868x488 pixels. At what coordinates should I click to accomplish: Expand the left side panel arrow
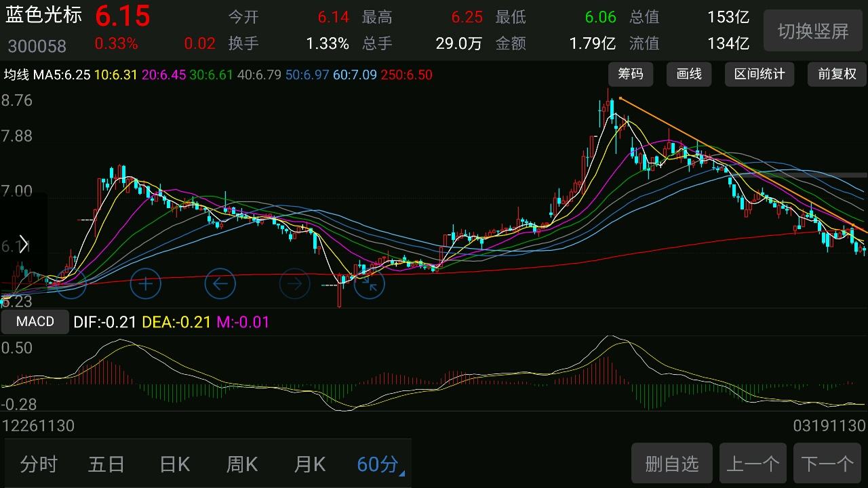point(24,244)
